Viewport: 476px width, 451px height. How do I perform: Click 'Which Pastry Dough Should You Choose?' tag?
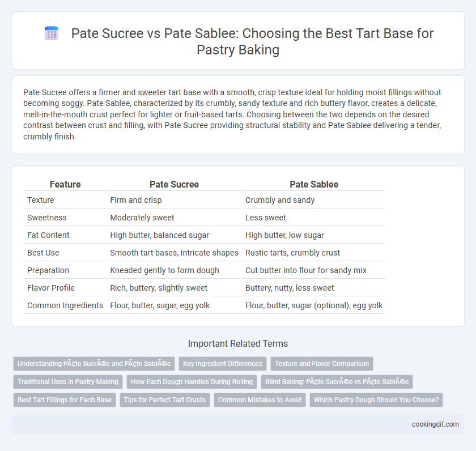(x=376, y=400)
